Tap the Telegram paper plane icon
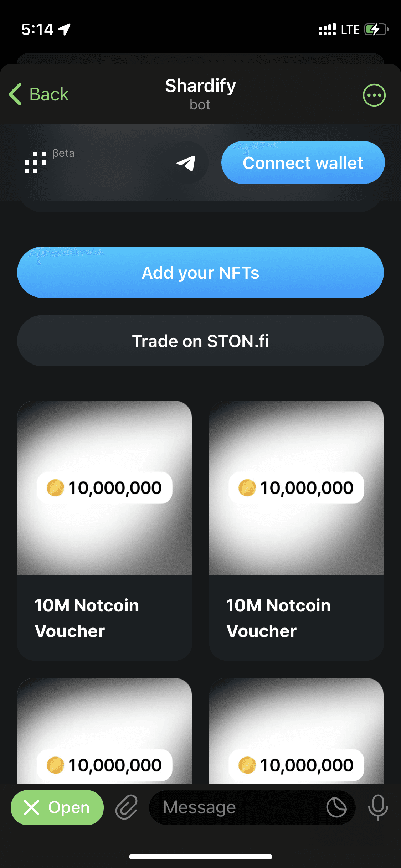The image size is (401, 868). click(x=187, y=163)
